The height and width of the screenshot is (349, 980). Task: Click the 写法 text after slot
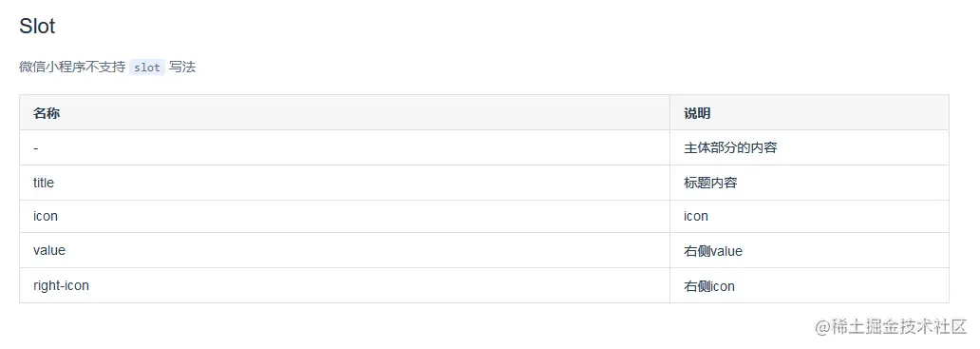pyautogui.click(x=182, y=67)
